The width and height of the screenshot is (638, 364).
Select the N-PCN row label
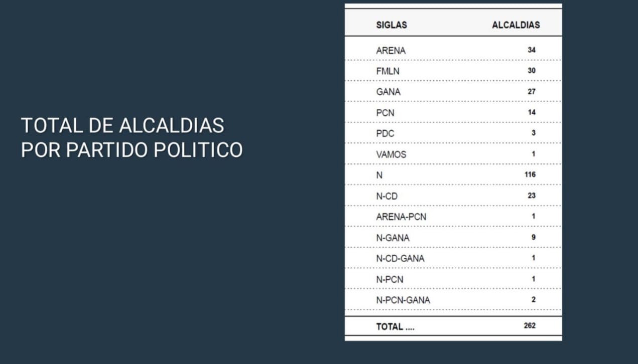390,280
